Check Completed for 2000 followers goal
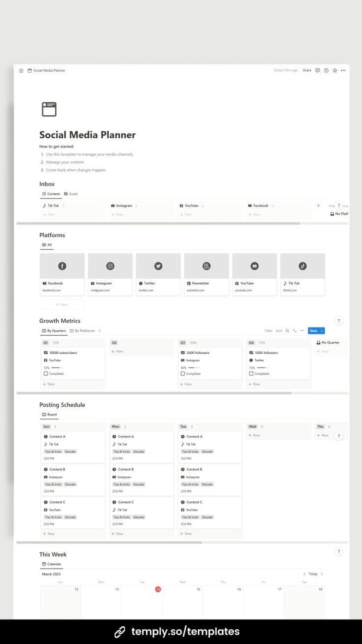362x644 pixels. (x=183, y=374)
